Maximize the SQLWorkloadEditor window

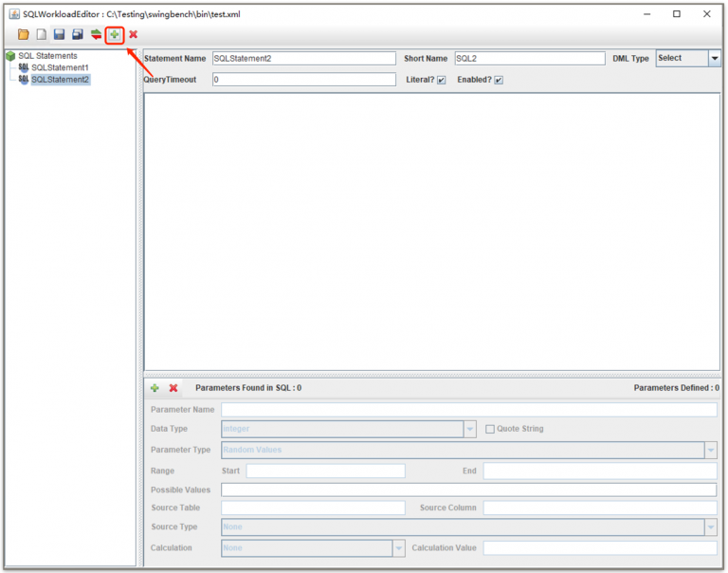pos(677,14)
